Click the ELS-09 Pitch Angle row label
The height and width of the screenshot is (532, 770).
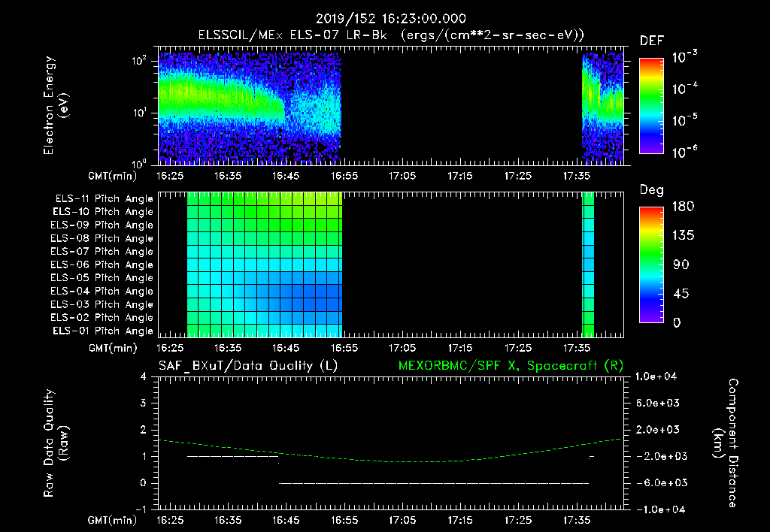pos(102,225)
